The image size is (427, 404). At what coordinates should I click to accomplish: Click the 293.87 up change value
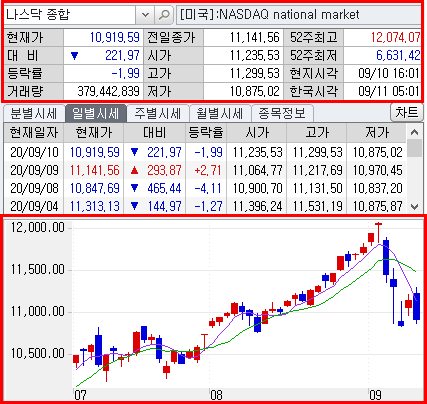click(164, 170)
